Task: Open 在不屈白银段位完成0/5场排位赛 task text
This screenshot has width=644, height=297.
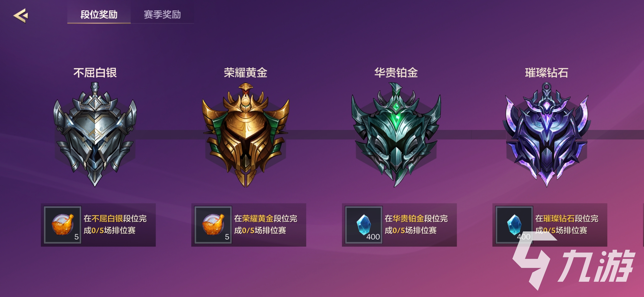Action: [115, 224]
